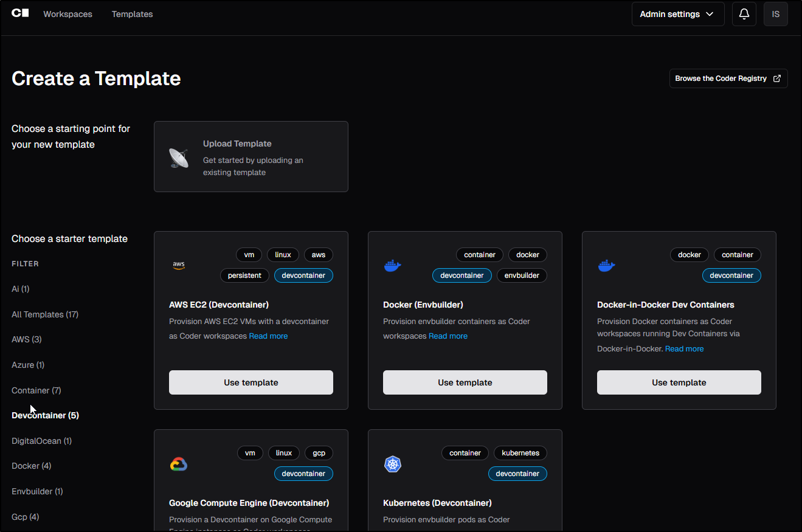Open the notifications bell
The height and width of the screenshot is (532, 802).
pyautogui.click(x=744, y=14)
